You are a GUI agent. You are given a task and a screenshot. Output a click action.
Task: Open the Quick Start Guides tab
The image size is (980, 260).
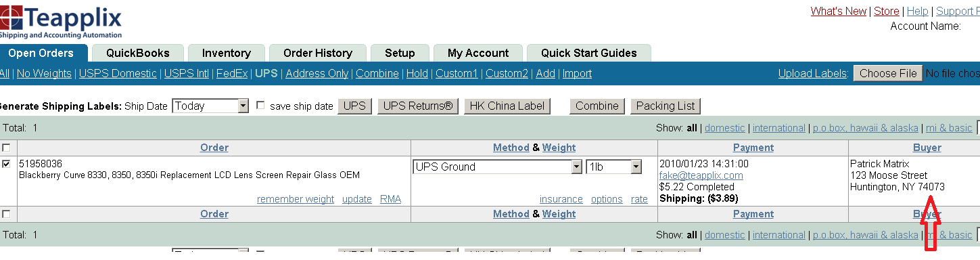[588, 53]
